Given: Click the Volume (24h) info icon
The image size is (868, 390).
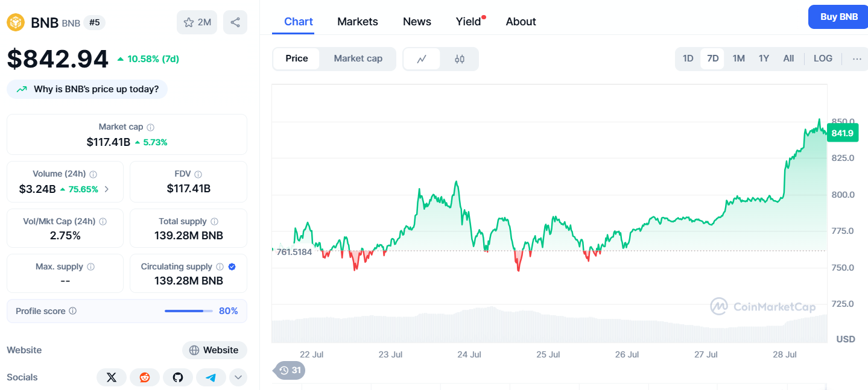Looking at the screenshot, I should [x=93, y=174].
